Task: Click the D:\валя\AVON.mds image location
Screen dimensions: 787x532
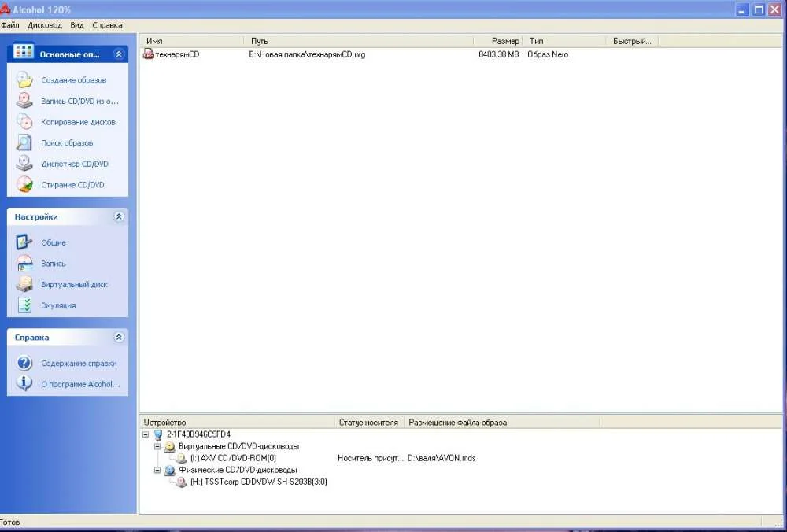Action: click(442, 458)
